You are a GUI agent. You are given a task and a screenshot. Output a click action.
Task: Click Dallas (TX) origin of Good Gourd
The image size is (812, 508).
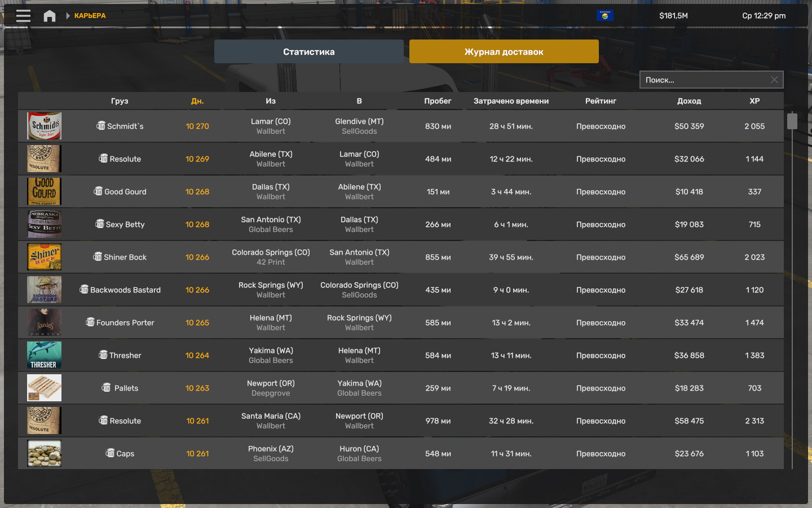pyautogui.click(x=271, y=187)
